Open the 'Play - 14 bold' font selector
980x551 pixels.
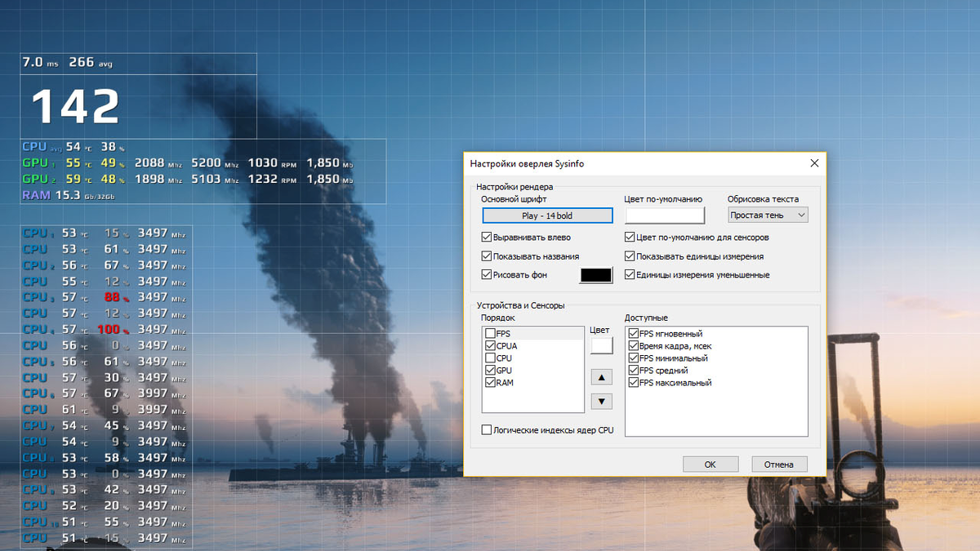pyautogui.click(x=548, y=215)
